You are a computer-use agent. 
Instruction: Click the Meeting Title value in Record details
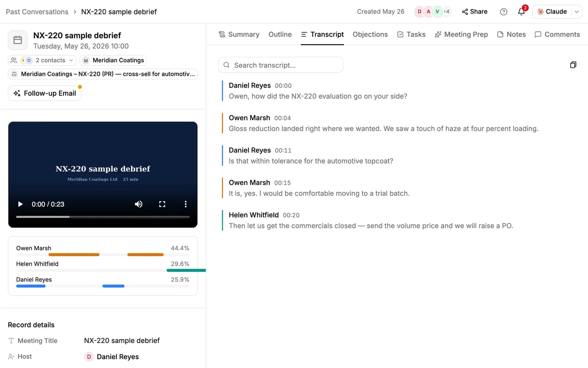click(x=122, y=341)
